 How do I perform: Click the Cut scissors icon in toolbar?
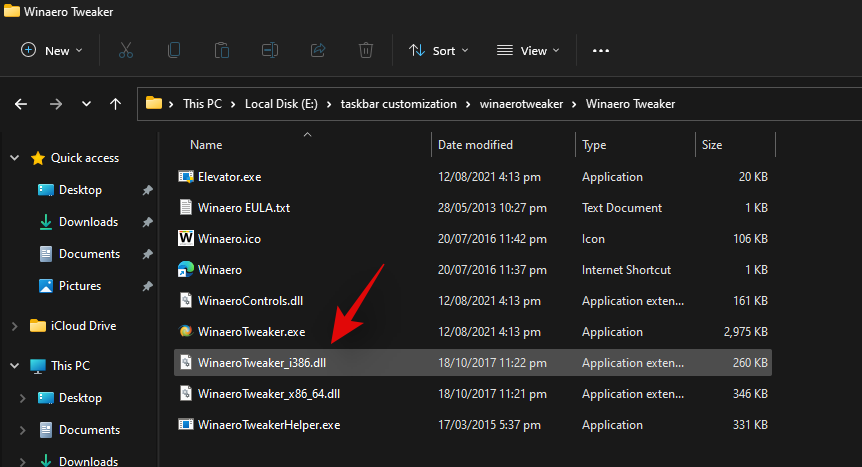click(126, 50)
